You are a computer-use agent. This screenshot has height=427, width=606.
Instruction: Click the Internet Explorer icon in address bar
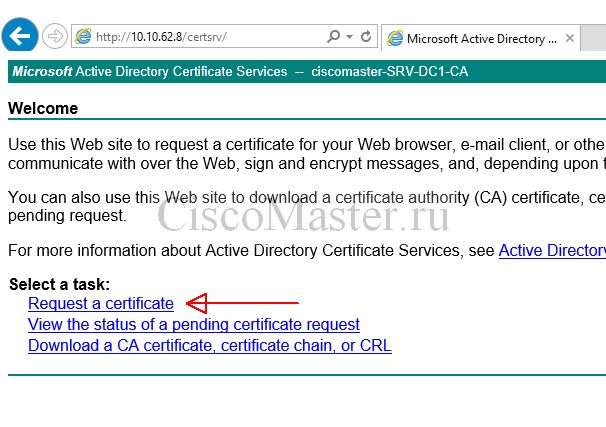tap(83, 36)
